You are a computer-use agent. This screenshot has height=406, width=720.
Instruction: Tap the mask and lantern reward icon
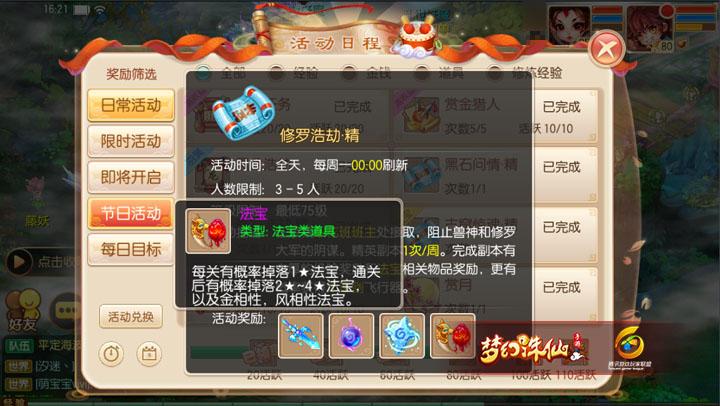click(x=452, y=336)
